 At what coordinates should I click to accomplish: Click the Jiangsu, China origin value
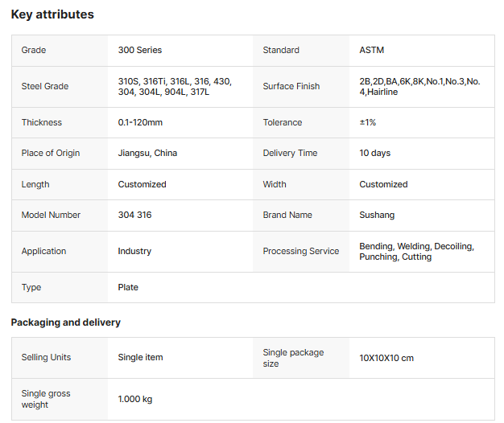[147, 153]
